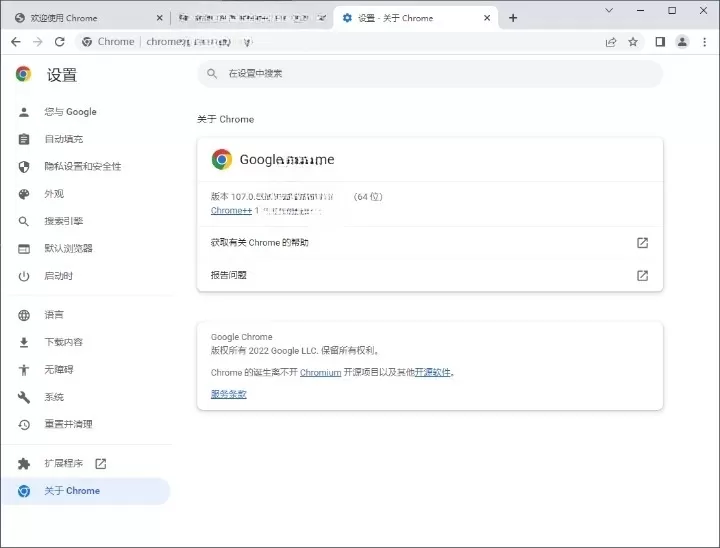Open 报告问题 row
The height and width of the screenshot is (548, 720).
pos(430,275)
